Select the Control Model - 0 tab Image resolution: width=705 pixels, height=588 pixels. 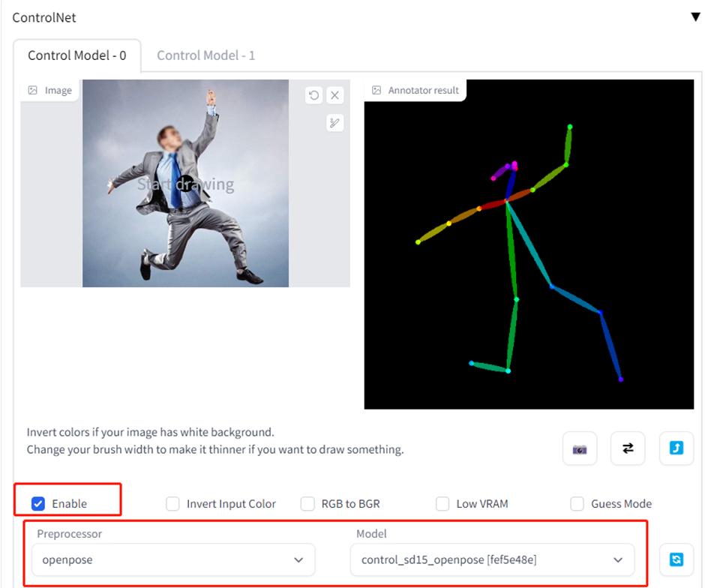pyautogui.click(x=77, y=55)
